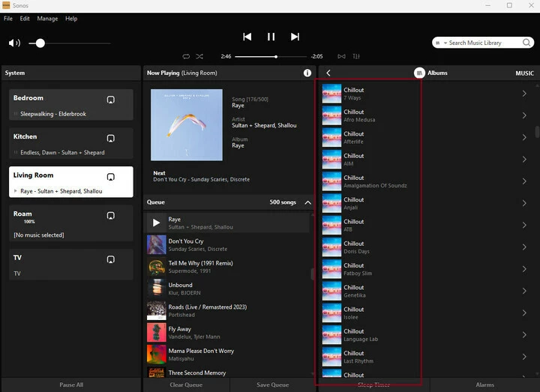
Task: Toggle shuffle mode
Action: [x=199, y=56]
